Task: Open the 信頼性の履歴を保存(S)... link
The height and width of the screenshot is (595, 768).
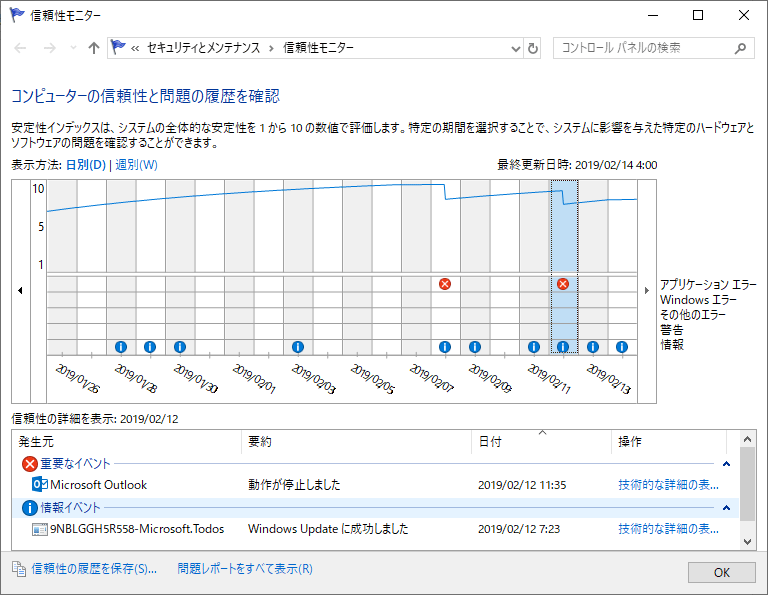Action: (x=94, y=569)
